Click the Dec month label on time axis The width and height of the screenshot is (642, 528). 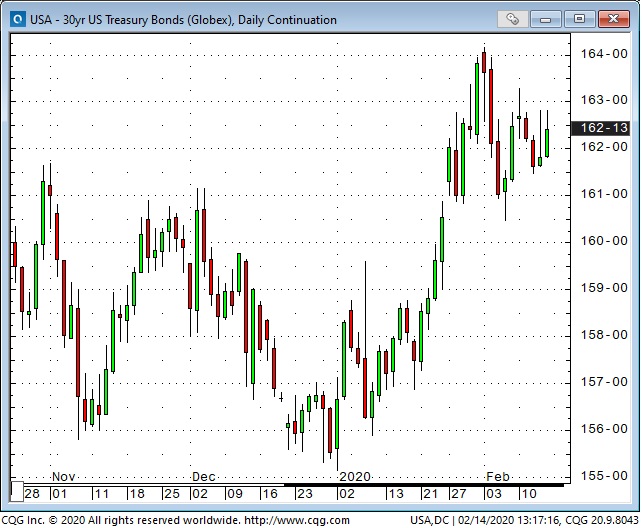point(203,477)
